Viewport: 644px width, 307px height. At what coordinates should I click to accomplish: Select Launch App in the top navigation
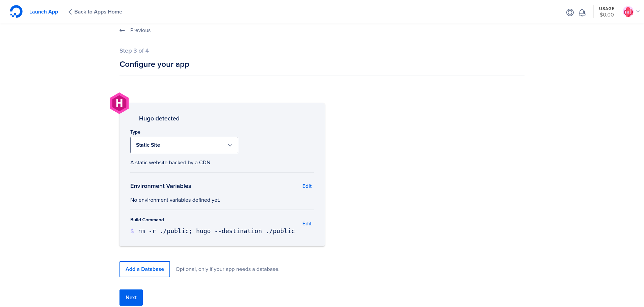[x=44, y=11]
